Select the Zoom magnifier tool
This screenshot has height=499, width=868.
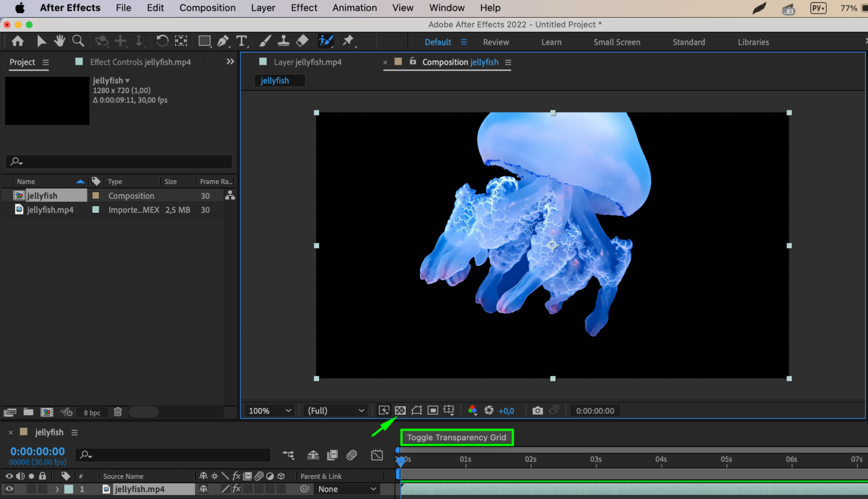(x=78, y=41)
